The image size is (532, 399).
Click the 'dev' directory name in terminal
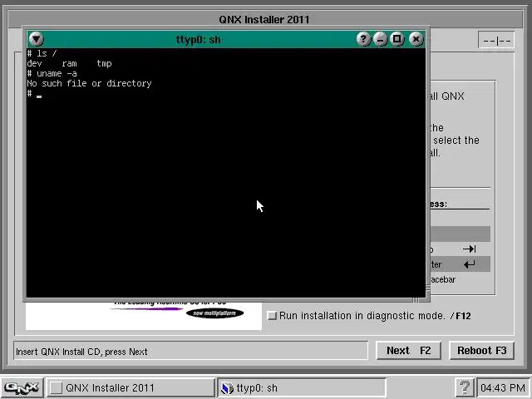[35, 63]
